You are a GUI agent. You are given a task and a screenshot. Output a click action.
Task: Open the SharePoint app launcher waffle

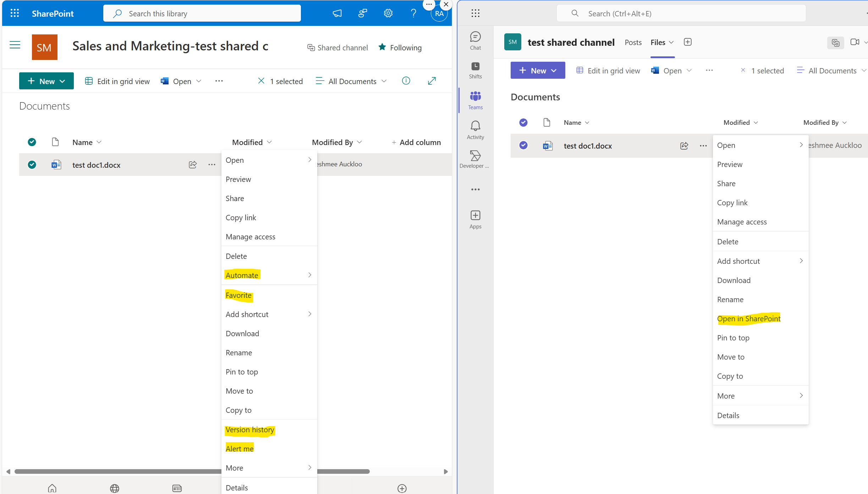15,13
